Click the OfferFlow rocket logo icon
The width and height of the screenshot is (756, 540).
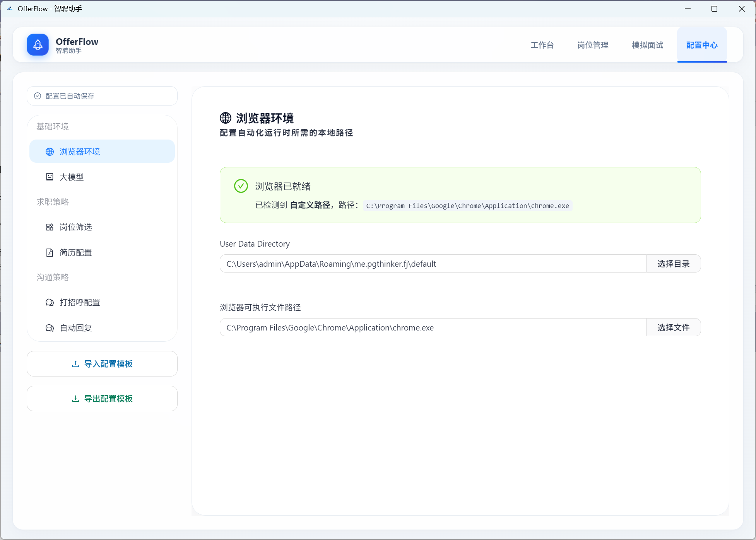coord(38,45)
